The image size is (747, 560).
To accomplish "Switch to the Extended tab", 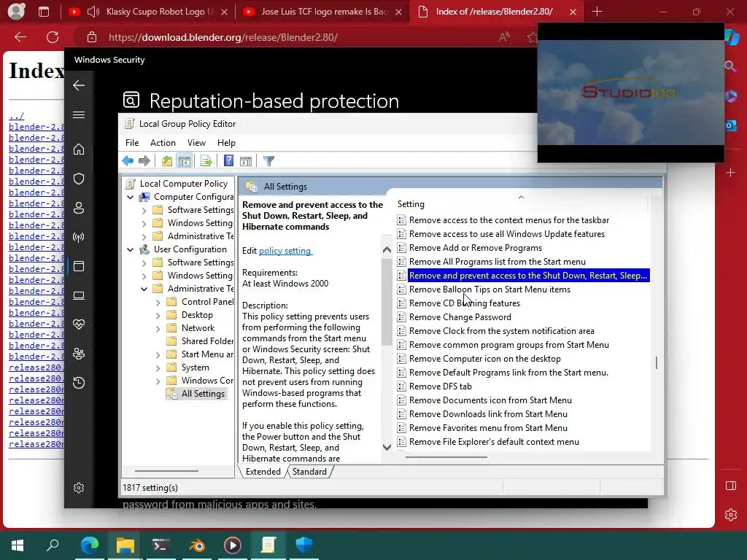I will (263, 472).
